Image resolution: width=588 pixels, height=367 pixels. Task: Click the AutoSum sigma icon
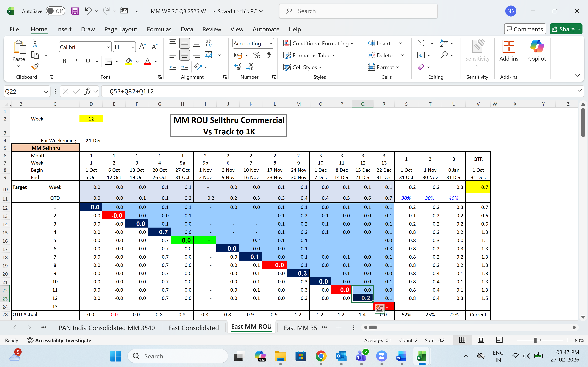(x=421, y=43)
